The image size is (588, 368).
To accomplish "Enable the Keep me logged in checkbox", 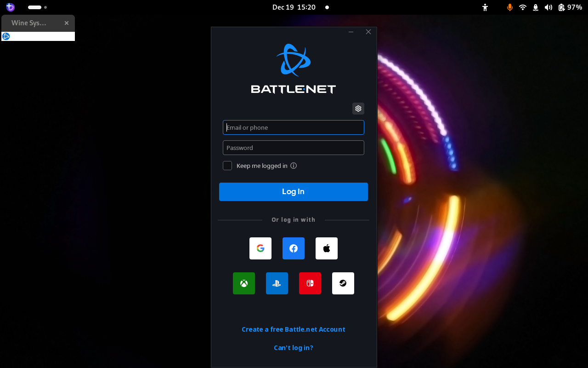I will (227, 165).
